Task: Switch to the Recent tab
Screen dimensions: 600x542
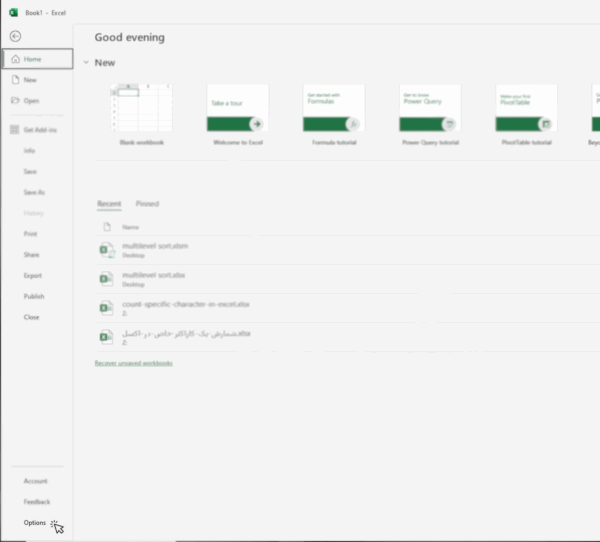Action: click(x=109, y=204)
